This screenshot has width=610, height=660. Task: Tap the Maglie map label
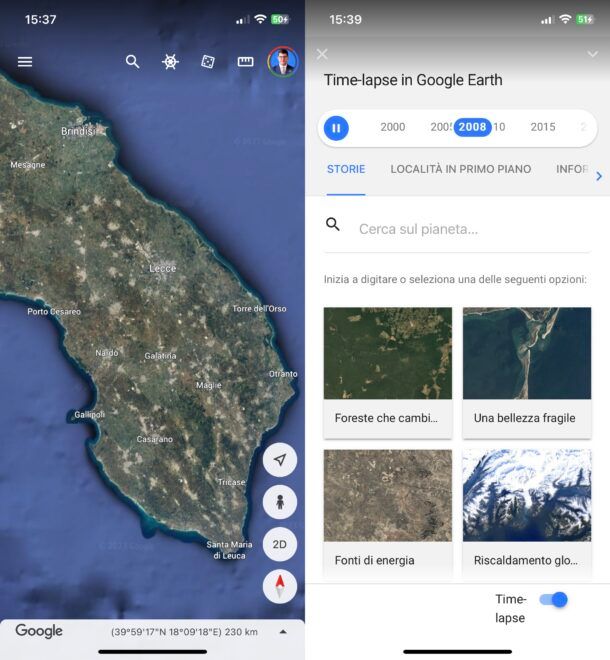pos(208,385)
